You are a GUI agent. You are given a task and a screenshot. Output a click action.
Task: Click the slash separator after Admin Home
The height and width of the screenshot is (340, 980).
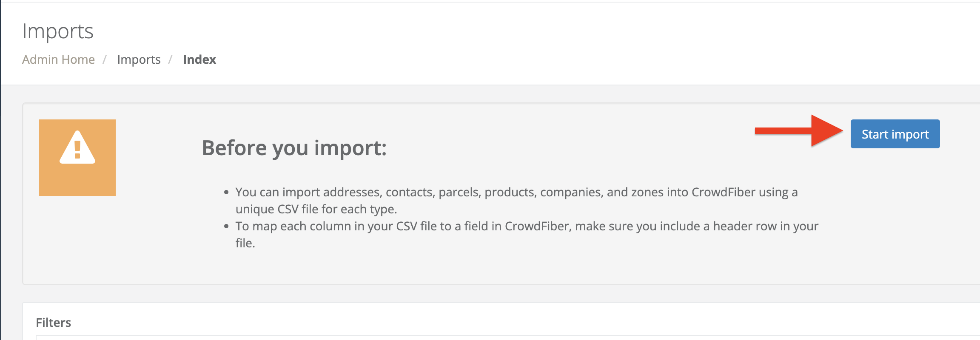[104, 59]
